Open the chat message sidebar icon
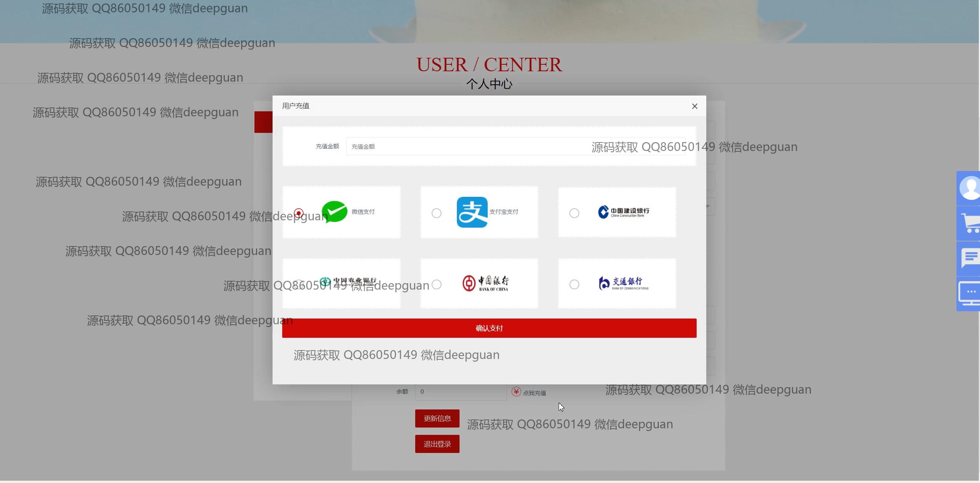This screenshot has height=483, width=980. click(x=970, y=258)
